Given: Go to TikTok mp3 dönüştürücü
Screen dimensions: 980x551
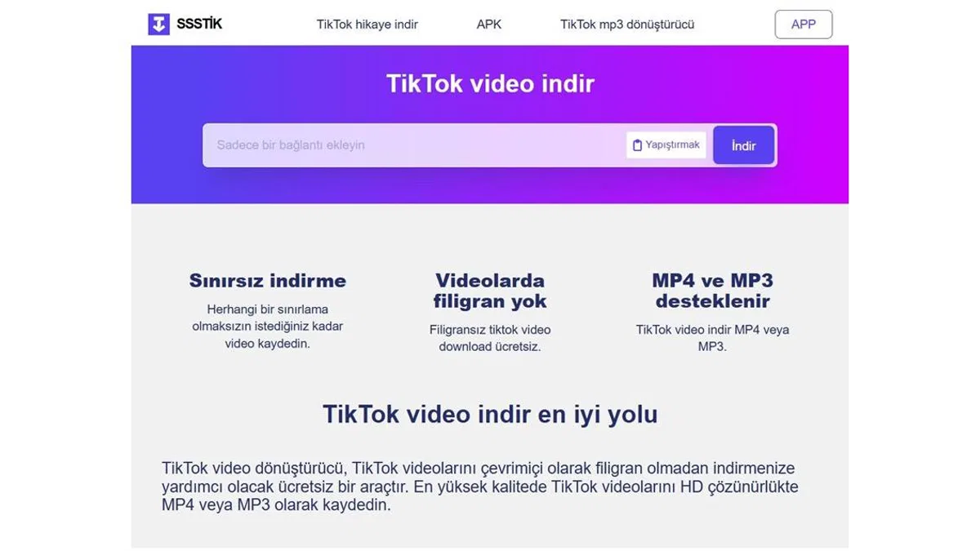Looking at the screenshot, I should [x=627, y=24].
